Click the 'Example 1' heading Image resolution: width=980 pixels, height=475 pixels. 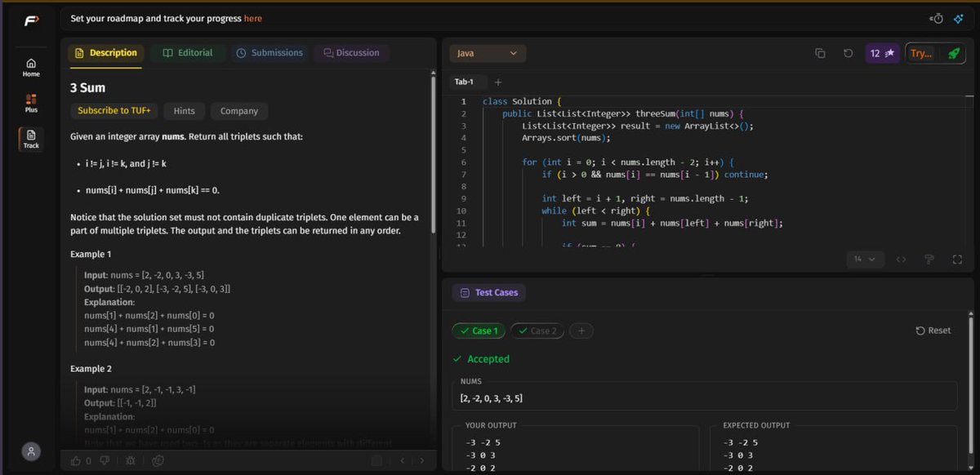[x=91, y=255]
